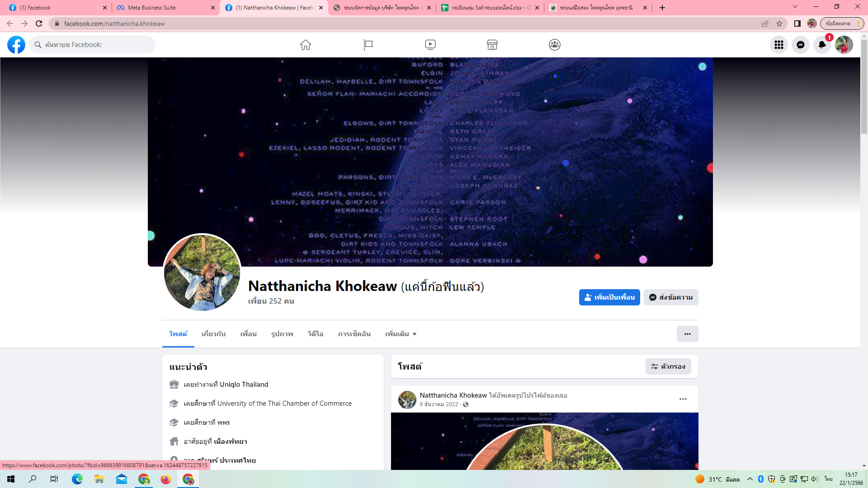Viewport: 868px width, 488px height.
Task: Expand the เพิ่มเติม dropdown tab
Action: point(401,334)
